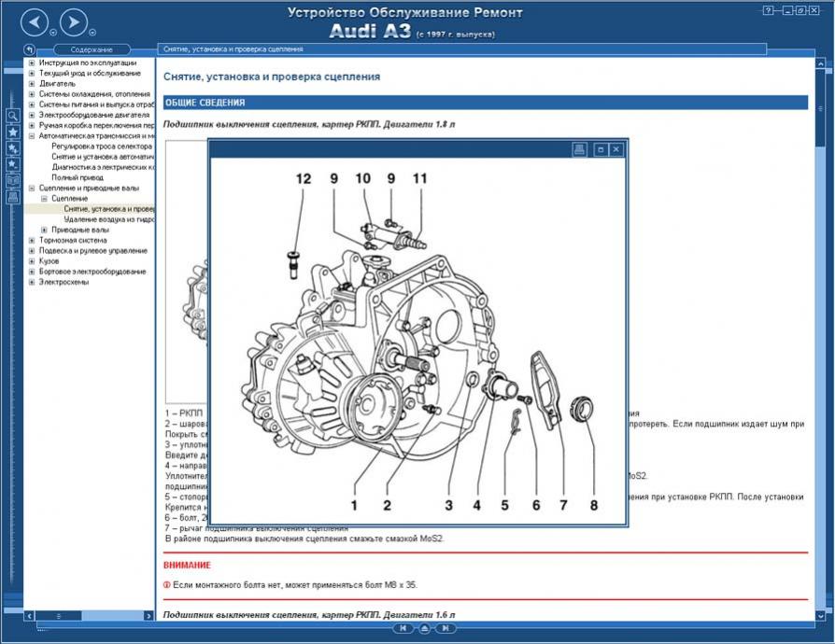Viewport: 835px width, 644px height.
Task: Open Снятие и установка автоматич topic
Action: (103, 157)
